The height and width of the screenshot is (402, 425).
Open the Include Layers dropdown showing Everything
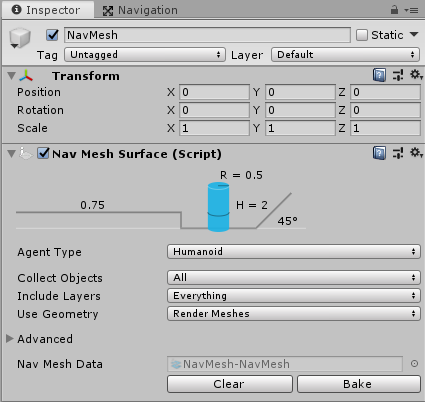click(294, 296)
